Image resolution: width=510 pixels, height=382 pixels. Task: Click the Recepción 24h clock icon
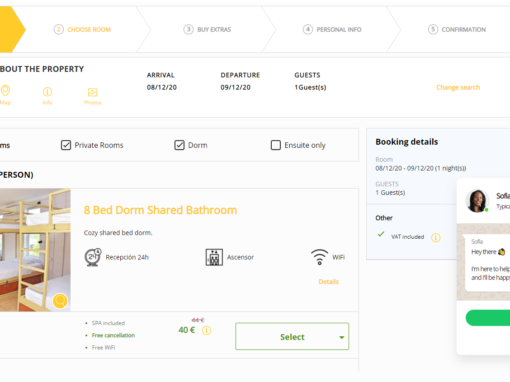(93, 257)
